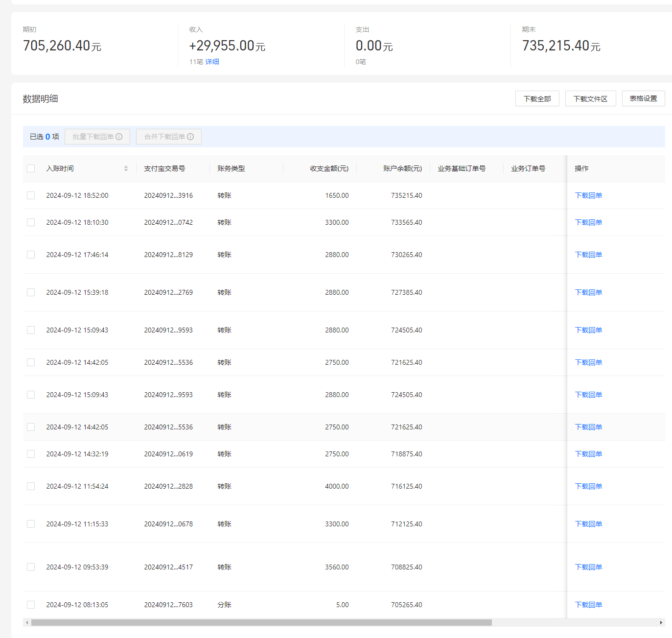Viewport: 672px width, 638px height.
Task: Select checkbox for 2024-09-12 17:46:14 row
Action: [x=31, y=255]
